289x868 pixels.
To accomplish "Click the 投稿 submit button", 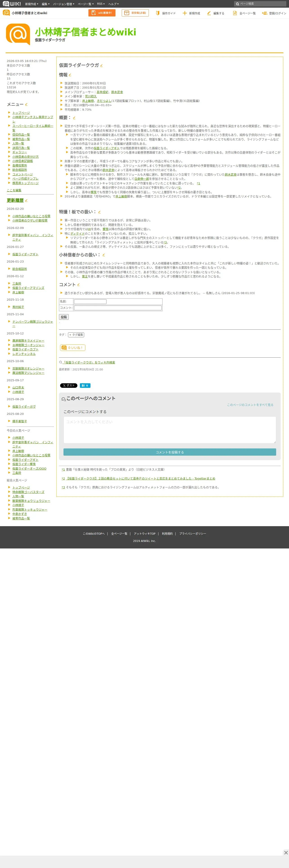I will (64, 317).
